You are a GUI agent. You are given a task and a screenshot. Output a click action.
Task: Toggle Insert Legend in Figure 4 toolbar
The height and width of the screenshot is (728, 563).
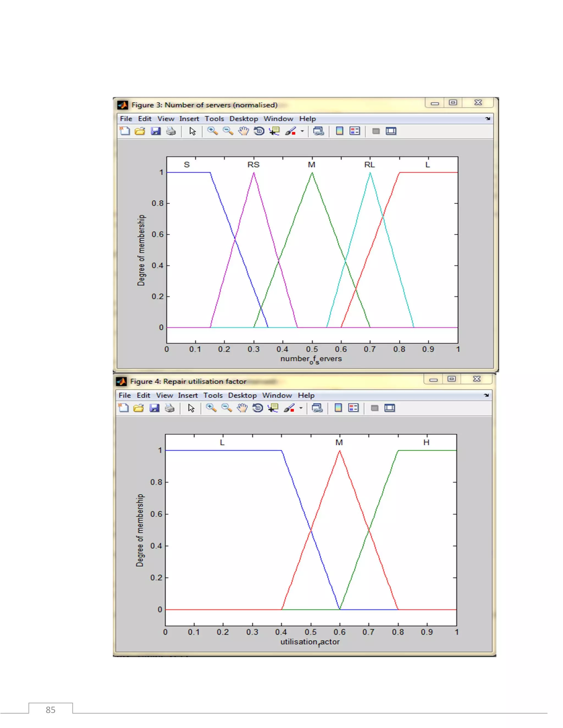point(353,408)
